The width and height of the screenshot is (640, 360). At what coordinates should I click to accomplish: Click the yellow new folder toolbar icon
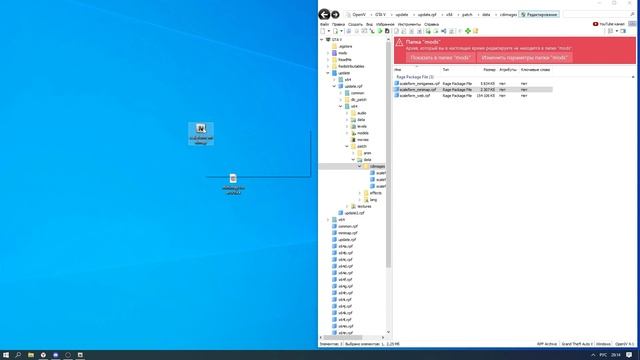point(476,31)
